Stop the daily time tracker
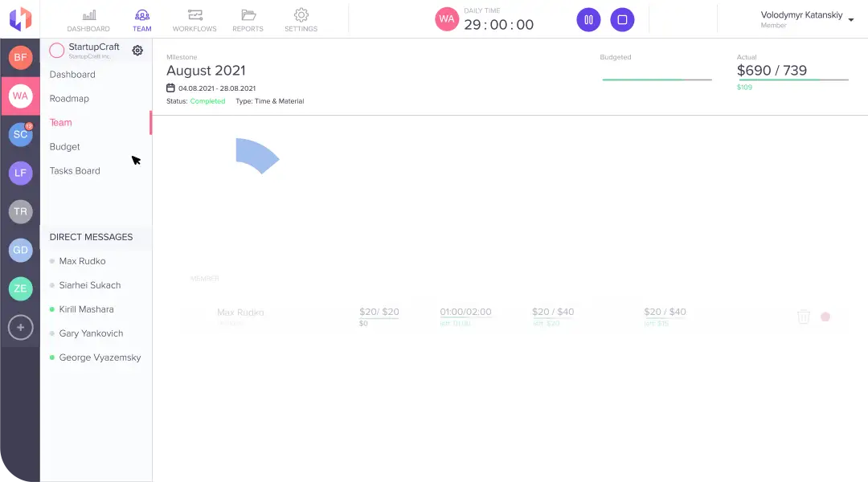Viewport: 868px width, 482px height. pos(622,20)
